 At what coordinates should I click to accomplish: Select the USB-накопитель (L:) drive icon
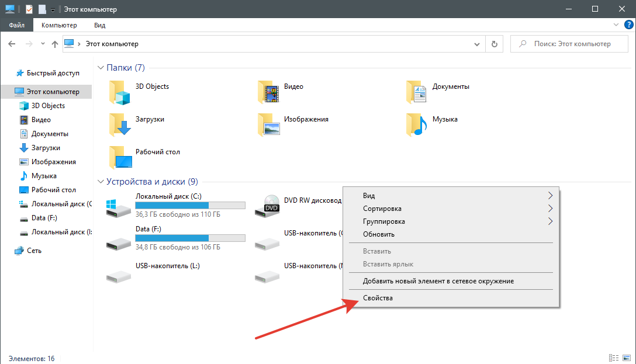pos(119,276)
